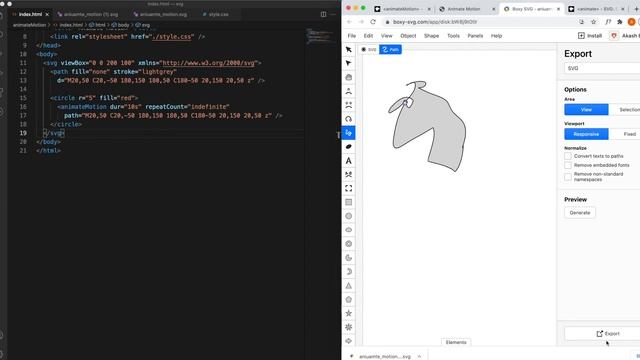Open browser extensions puzzle icon
Viewport: 640px width, 360px height.
click(620, 22)
